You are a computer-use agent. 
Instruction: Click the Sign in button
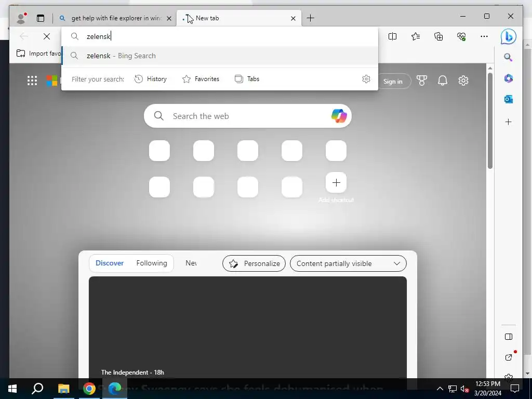point(393,82)
